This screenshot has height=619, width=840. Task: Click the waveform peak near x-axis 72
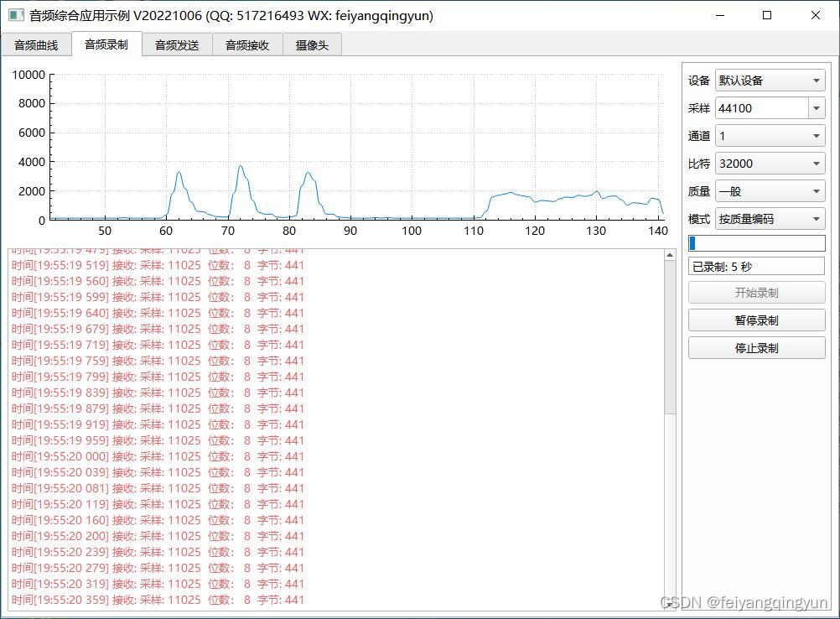click(x=241, y=167)
